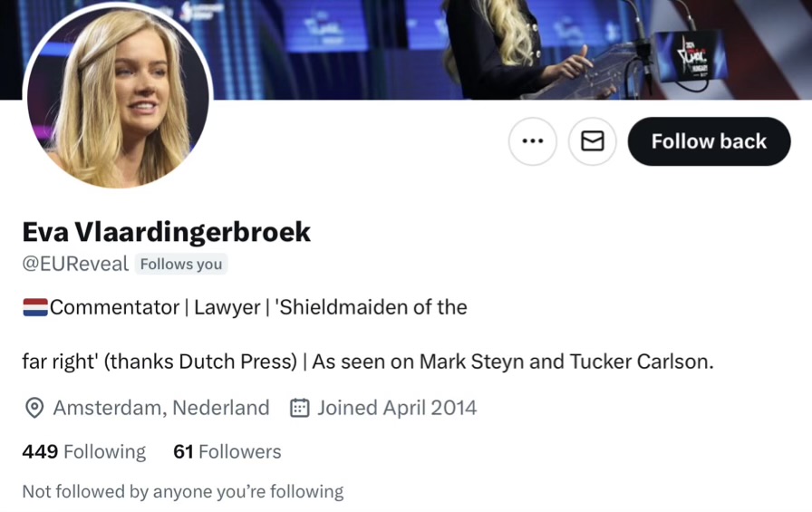The image size is (812, 512).
Task: Click the CPAC sign on the podium
Action: pyautogui.click(x=690, y=56)
